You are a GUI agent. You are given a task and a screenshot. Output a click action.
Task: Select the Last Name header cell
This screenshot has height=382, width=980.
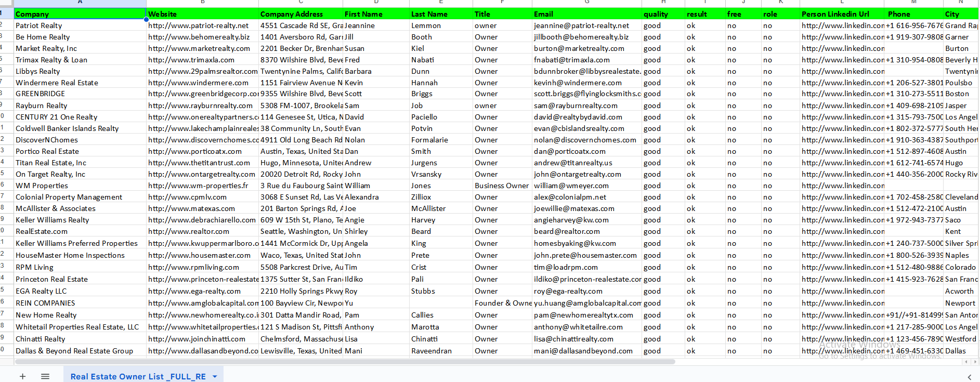coord(441,14)
